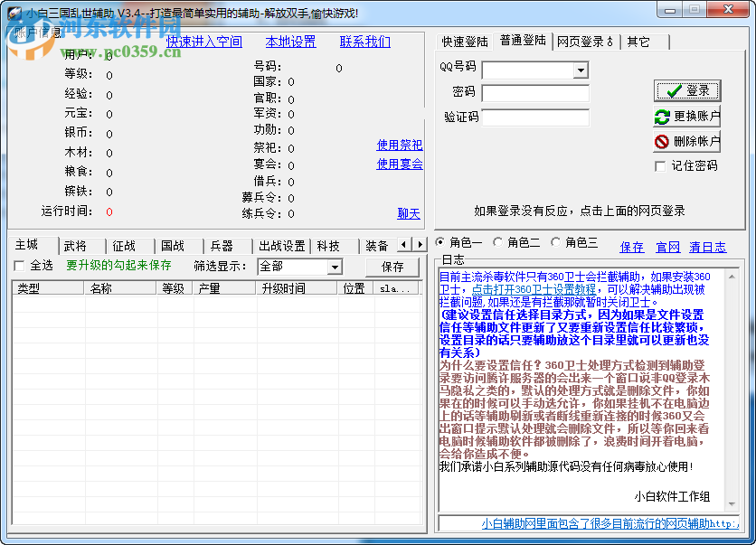756x545 pixels.
Task: Open the 其它 tab
Action: [x=645, y=42]
